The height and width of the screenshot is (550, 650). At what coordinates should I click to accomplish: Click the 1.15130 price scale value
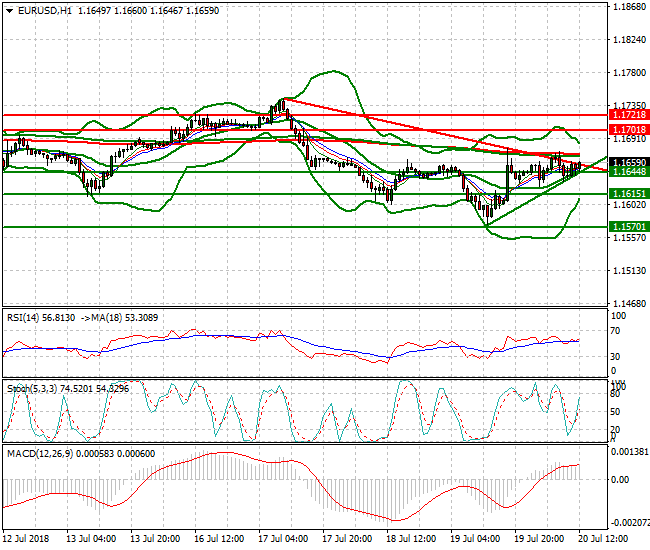[x=630, y=271]
